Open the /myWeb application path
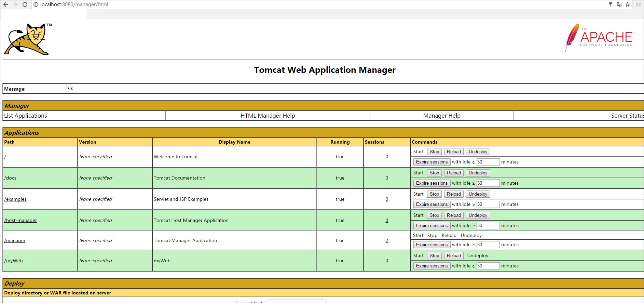The image size is (644, 303). pyautogui.click(x=13, y=261)
